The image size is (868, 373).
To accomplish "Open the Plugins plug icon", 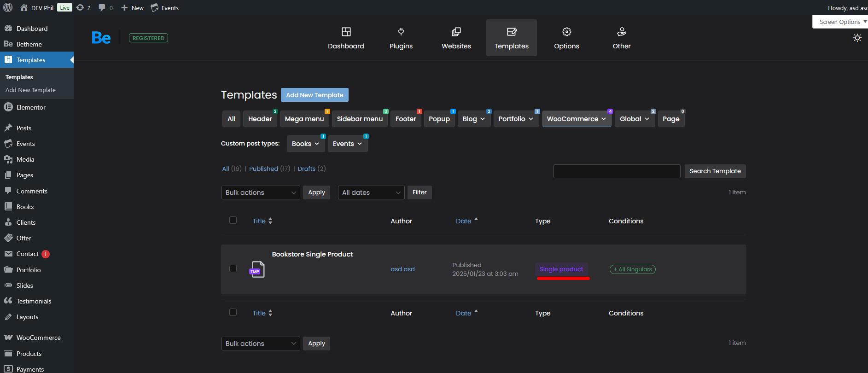I will pyautogui.click(x=401, y=32).
